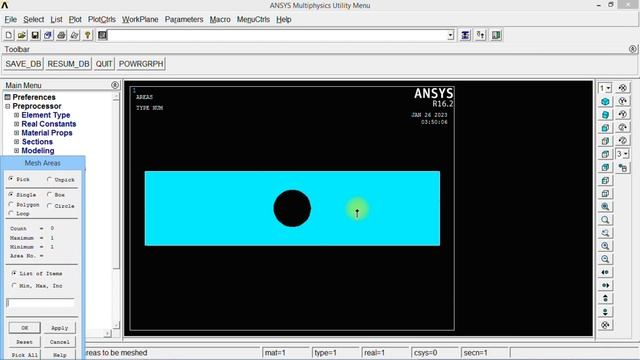
Task: Select the Single picking mode
Action: (11, 195)
